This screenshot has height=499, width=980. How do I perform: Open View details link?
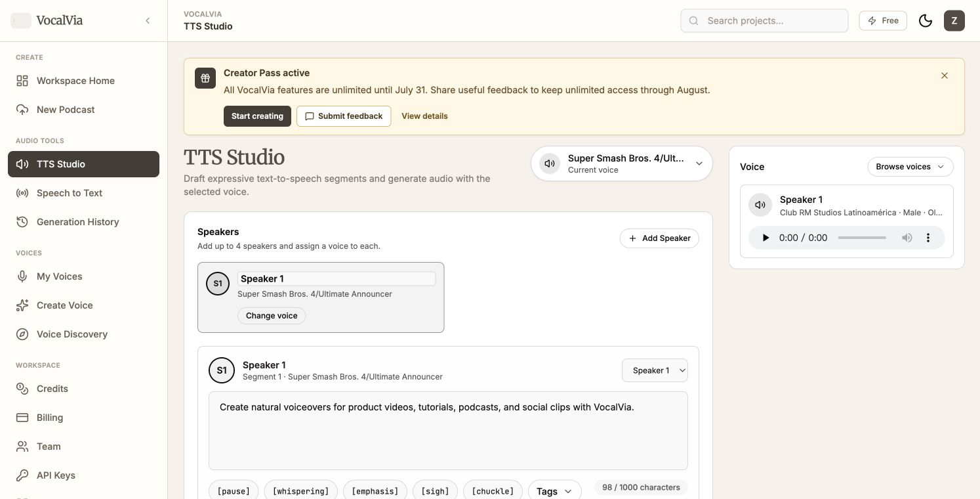[424, 116]
